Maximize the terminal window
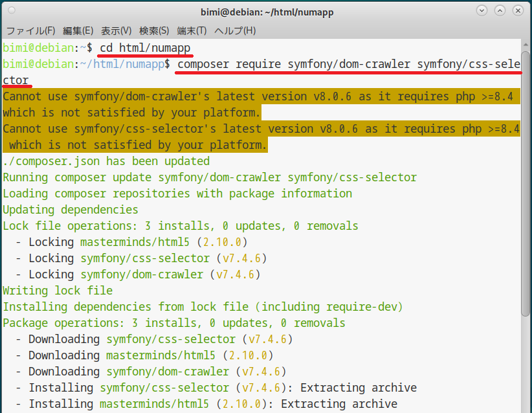Viewport: 532px width, 413px height. 500,11
